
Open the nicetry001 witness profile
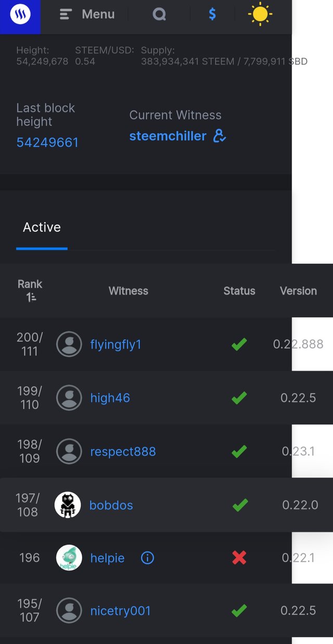point(120,611)
